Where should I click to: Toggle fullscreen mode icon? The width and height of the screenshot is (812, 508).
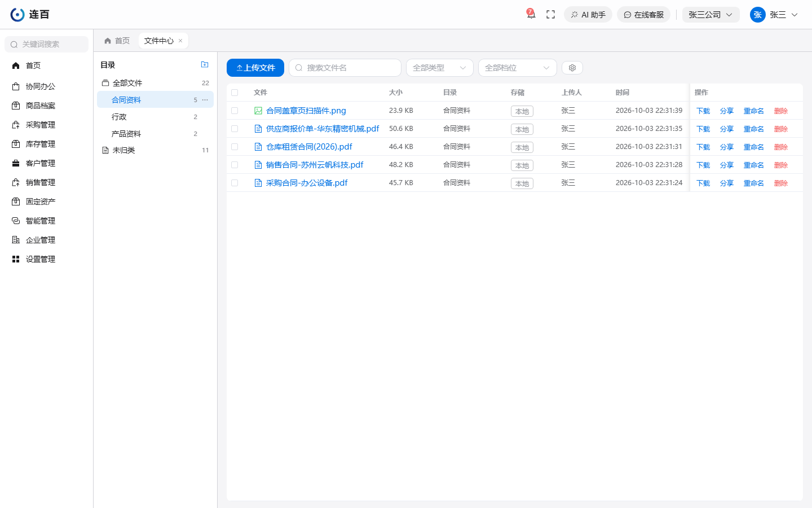551,15
